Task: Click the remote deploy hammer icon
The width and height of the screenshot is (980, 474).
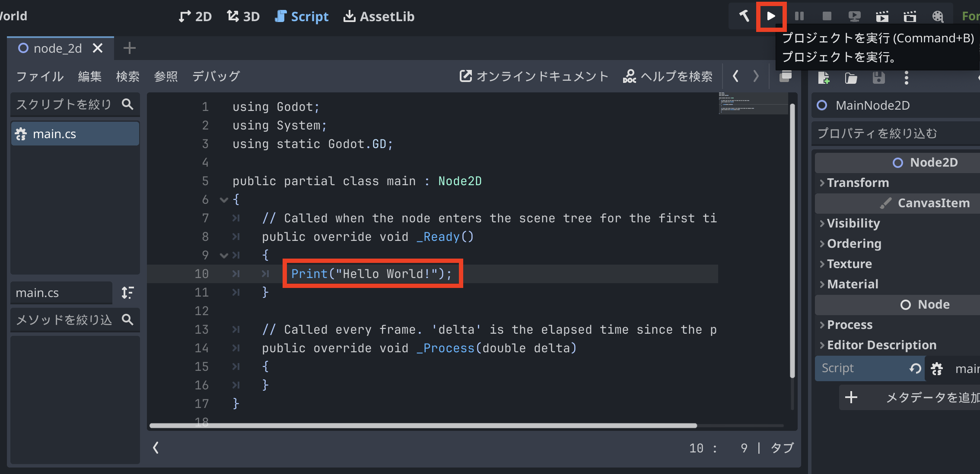Action: pos(744,16)
